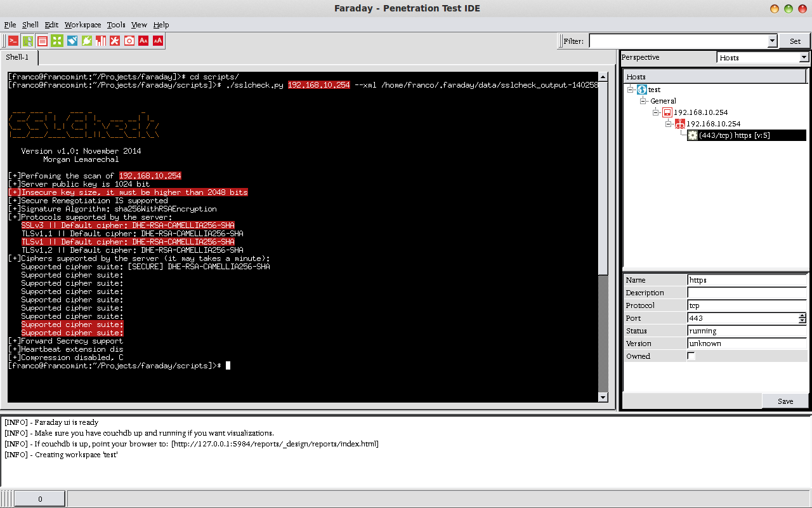812x508 pixels.
Task: Click the TLSv1.2 default cipher line
Action: coord(132,250)
